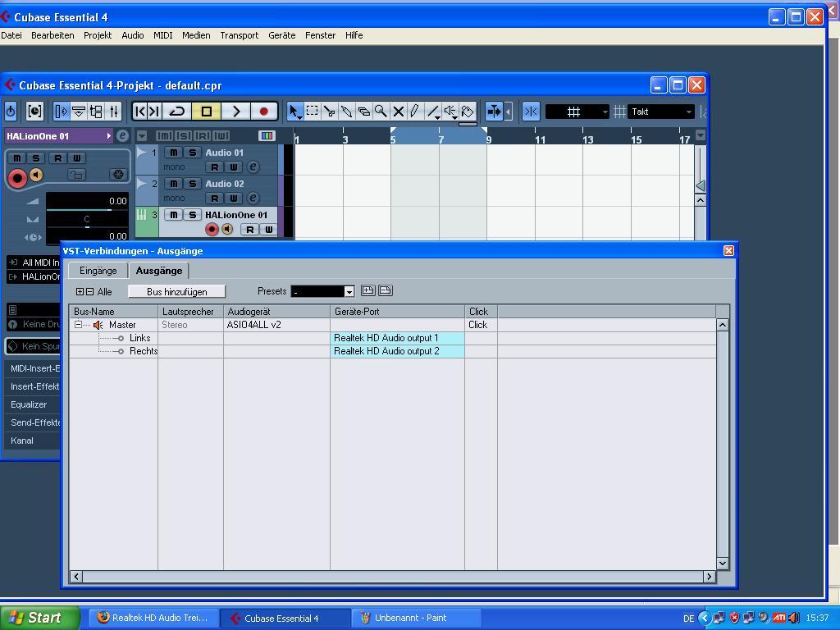840x630 pixels.
Task: Open the Constrain Delay Compensation button
Action: 34,112
